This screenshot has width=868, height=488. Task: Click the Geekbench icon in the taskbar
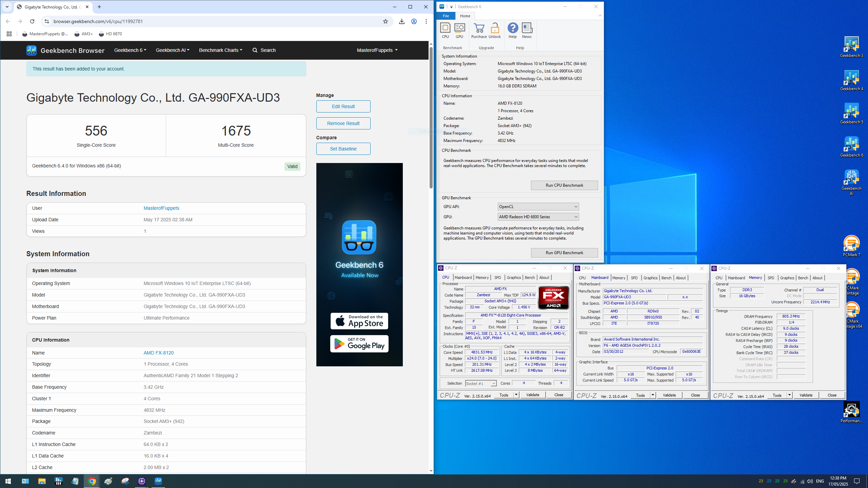pyautogui.click(x=158, y=481)
